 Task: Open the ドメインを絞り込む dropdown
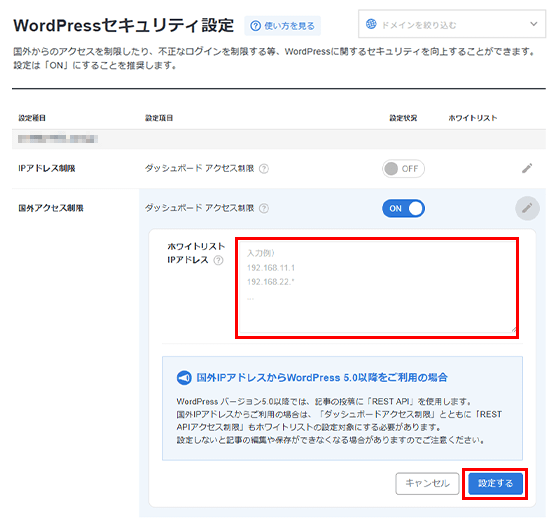pos(452,24)
